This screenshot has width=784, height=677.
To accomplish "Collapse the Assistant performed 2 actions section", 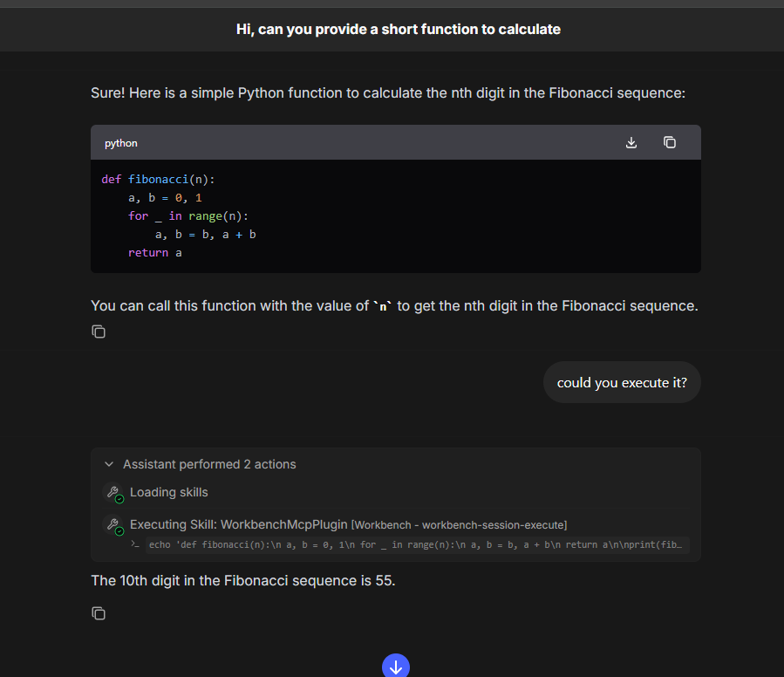I will click(x=108, y=464).
